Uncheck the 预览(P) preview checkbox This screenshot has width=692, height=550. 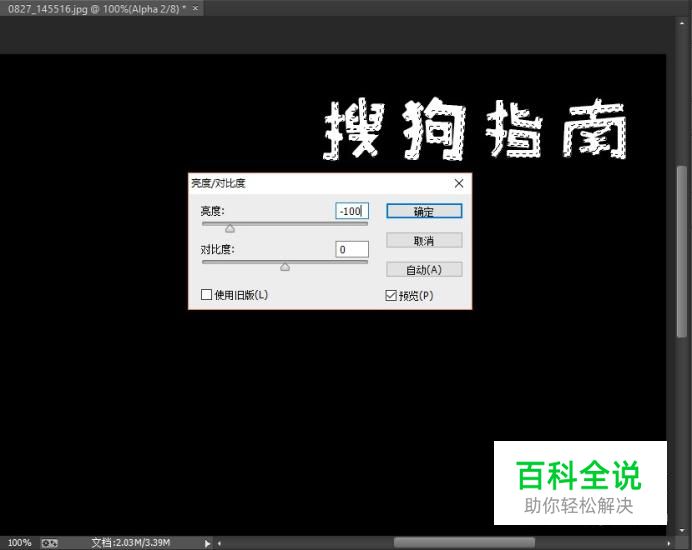(x=391, y=295)
